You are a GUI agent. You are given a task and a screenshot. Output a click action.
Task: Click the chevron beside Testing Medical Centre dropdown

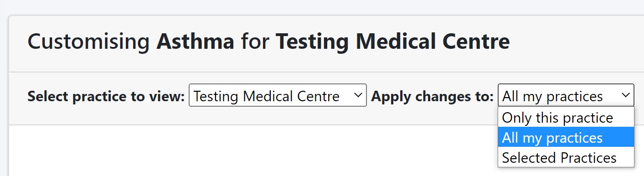tap(358, 95)
